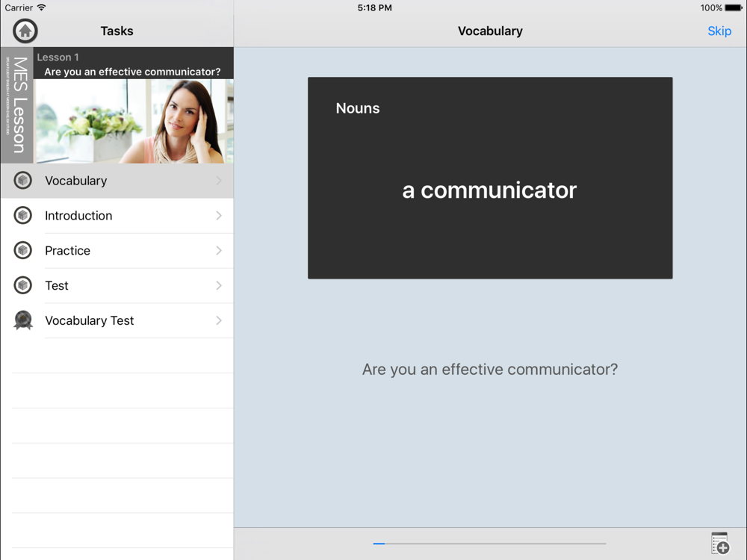Tap the battery indicator in status bar
Viewport: 747px width, 560px height.
[734, 7]
